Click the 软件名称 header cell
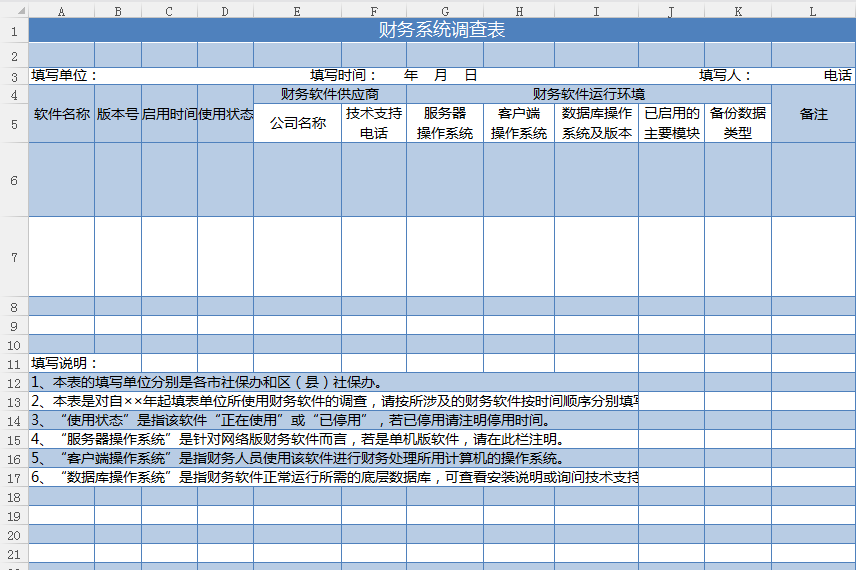Viewport: 856px width, 570px height. point(62,114)
